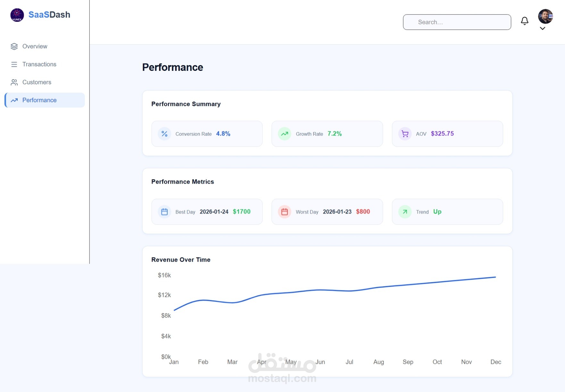Click the SaaSDash brand name link
Viewport: 565px width, 392px height.
click(49, 15)
